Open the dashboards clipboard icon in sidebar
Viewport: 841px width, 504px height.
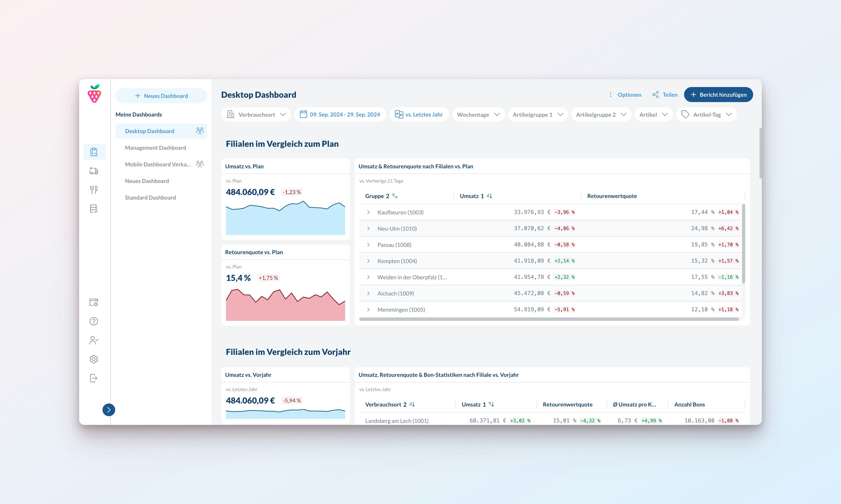click(94, 152)
